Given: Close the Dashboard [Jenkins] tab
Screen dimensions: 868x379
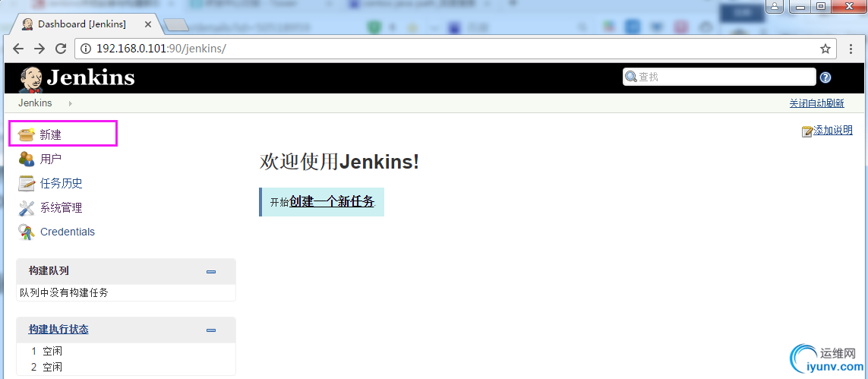Looking at the screenshot, I should click(148, 24).
